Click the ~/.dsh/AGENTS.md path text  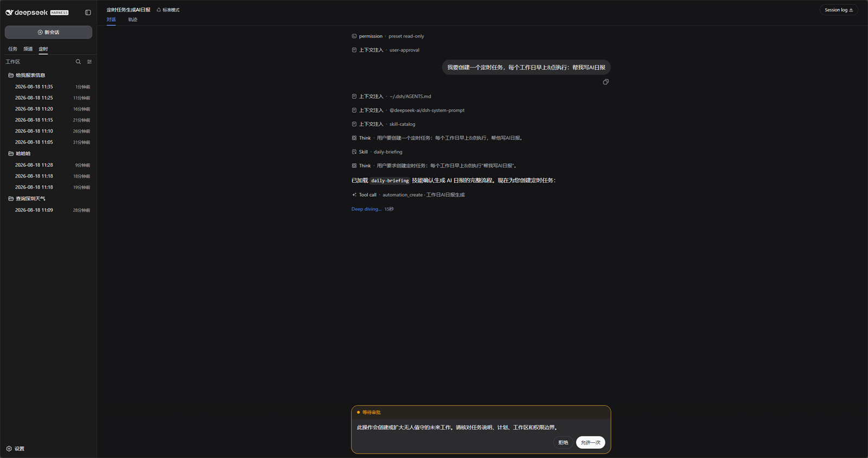tap(410, 96)
